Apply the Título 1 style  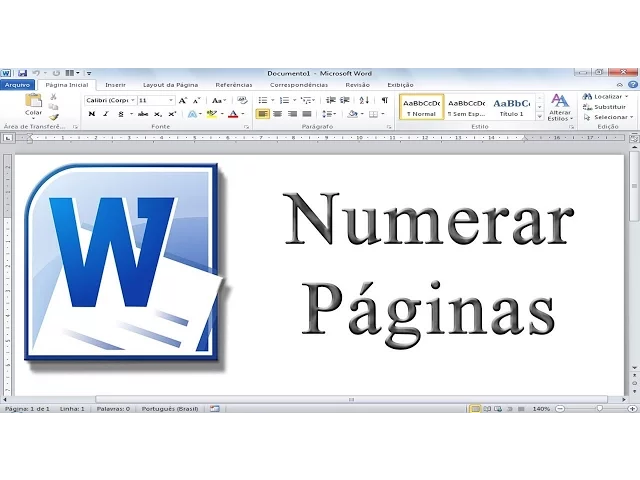[x=511, y=107]
